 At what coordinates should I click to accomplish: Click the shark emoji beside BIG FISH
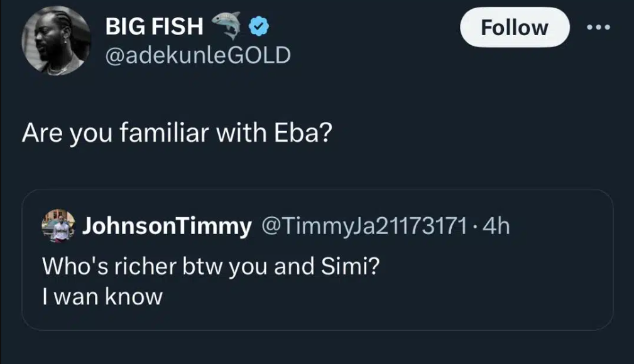tap(227, 25)
